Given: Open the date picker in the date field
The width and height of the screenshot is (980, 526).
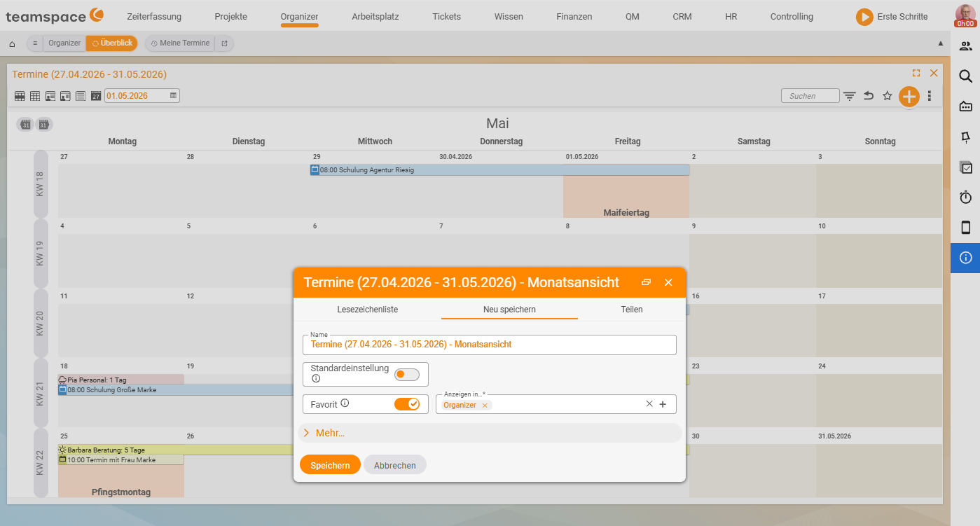Looking at the screenshot, I should 173,96.
